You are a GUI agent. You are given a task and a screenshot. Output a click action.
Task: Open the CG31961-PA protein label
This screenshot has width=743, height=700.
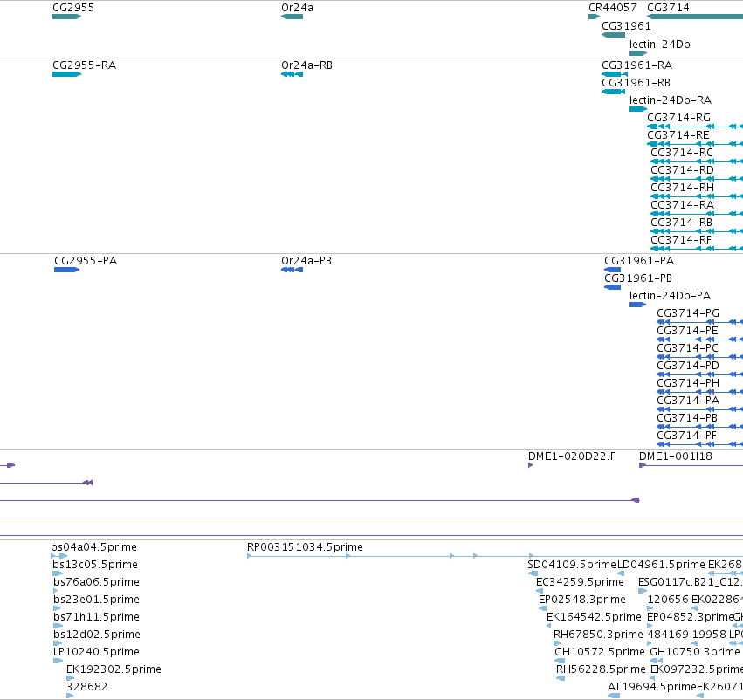(x=639, y=261)
